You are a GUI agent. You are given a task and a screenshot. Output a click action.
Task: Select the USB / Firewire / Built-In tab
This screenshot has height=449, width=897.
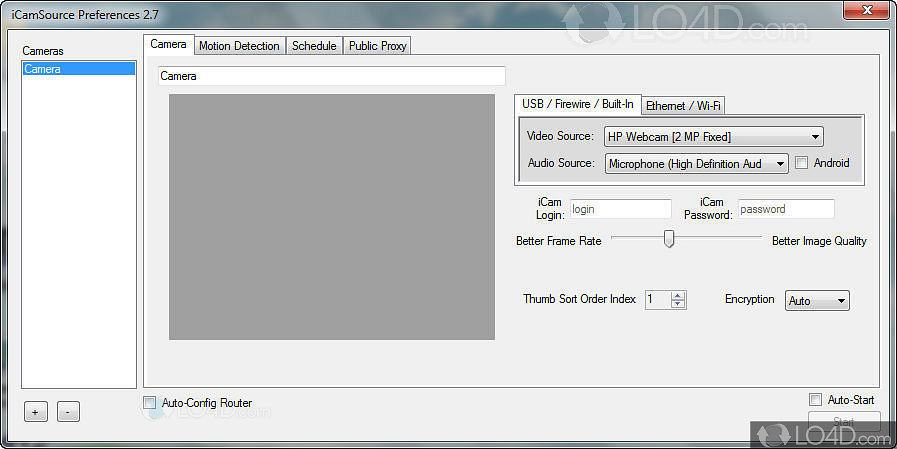coord(578,104)
